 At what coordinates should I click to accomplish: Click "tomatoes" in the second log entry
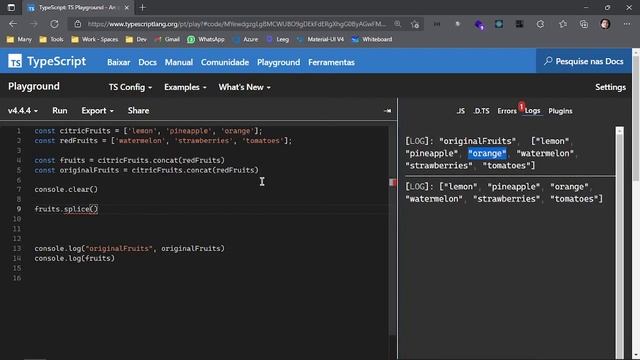click(574, 199)
